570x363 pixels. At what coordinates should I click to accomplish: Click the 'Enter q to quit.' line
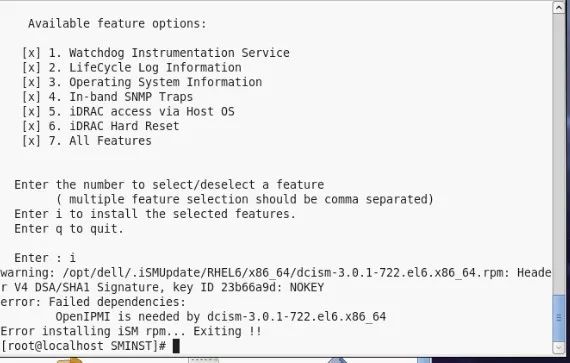click(69, 229)
